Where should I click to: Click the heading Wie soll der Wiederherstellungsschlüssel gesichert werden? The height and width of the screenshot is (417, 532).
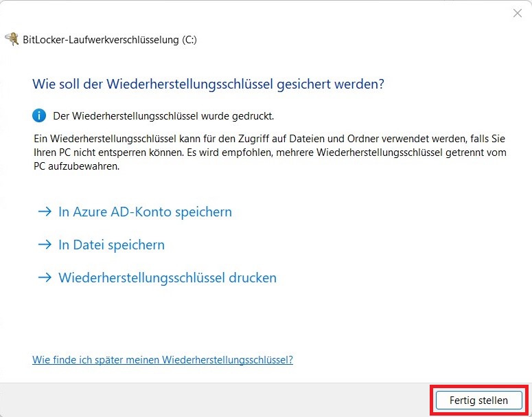[208, 84]
